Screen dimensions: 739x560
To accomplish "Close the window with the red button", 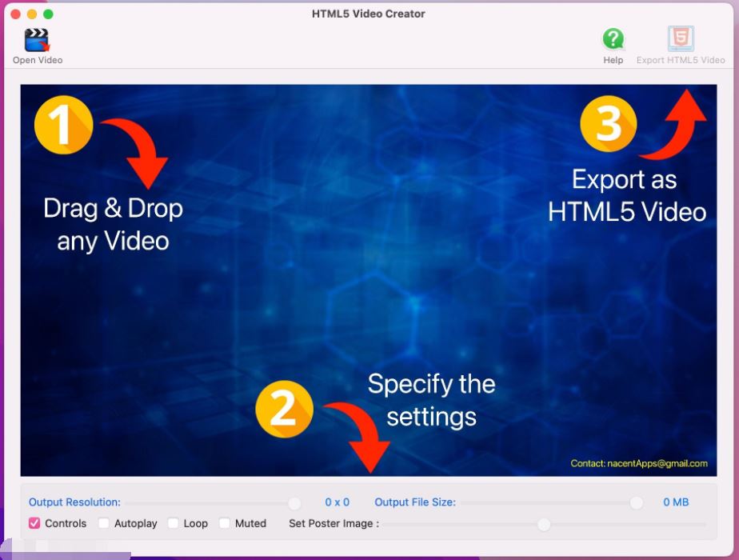I will tap(15, 14).
